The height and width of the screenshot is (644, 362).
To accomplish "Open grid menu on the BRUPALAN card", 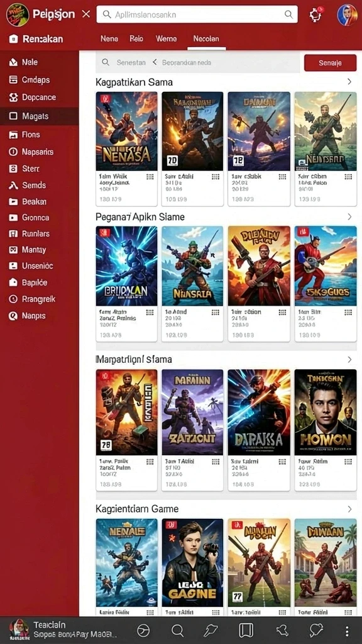I will tap(150, 313).
